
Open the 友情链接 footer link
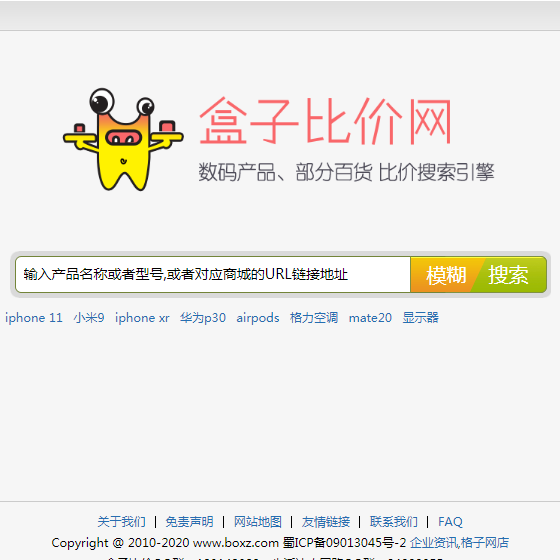tap(326, 522)
